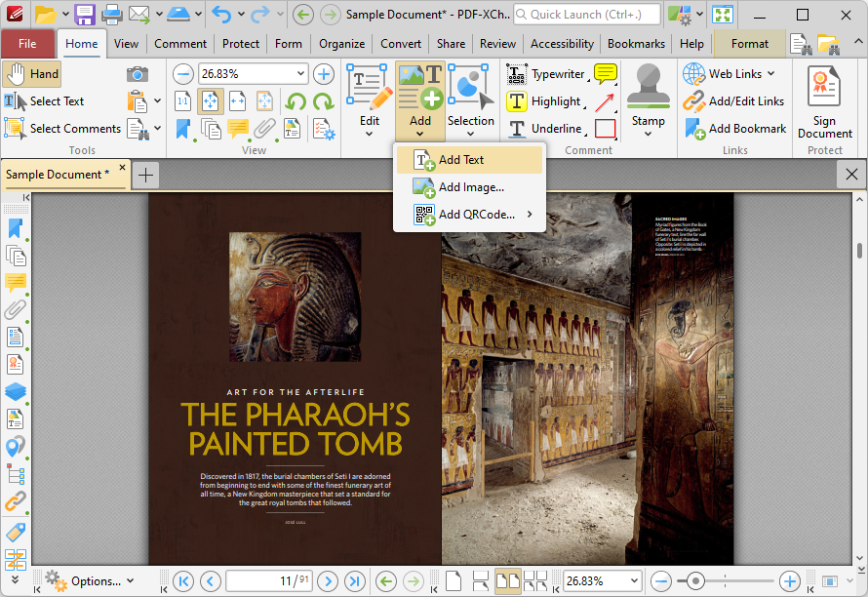Adjust the zoom slider handle
Viewport: 868px width, 597px height.
(x=695, y=581)
